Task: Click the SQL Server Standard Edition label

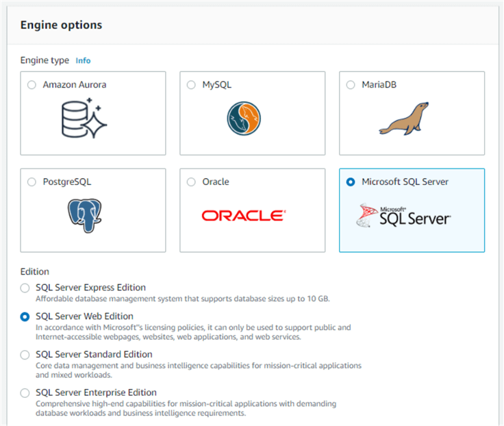Action: 94,355
